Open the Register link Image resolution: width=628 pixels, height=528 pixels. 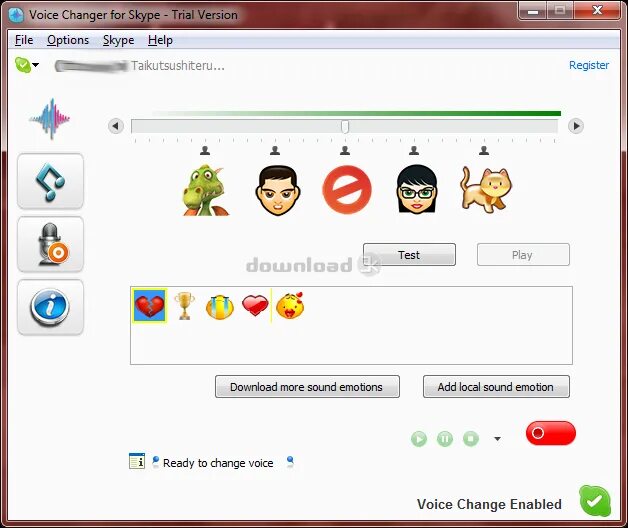tap(589, 65)
